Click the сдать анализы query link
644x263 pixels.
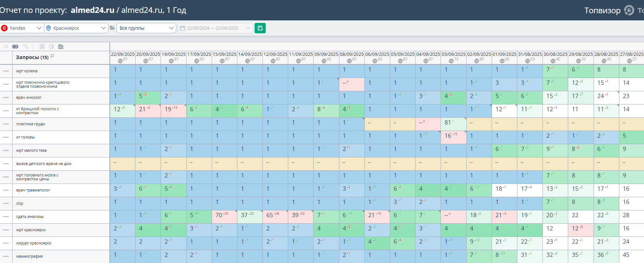[x=30, y=216]
